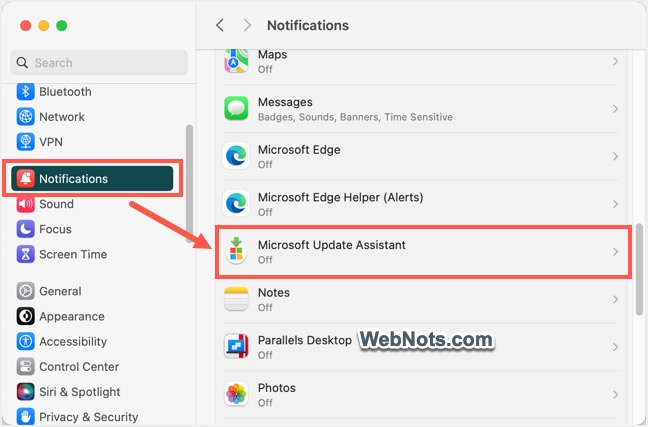648x427 pixels.
Task: Open Privacy & Security settings
Action: tap(78, 417)
